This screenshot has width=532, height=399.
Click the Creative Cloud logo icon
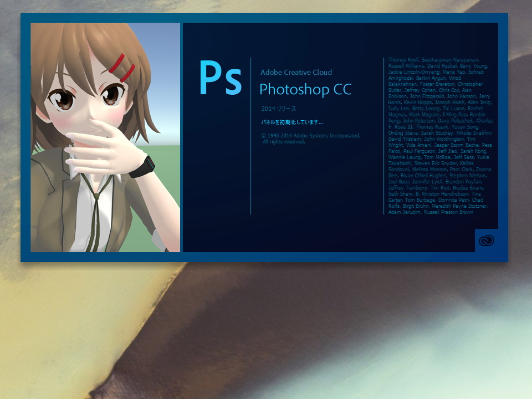(486, 241)
